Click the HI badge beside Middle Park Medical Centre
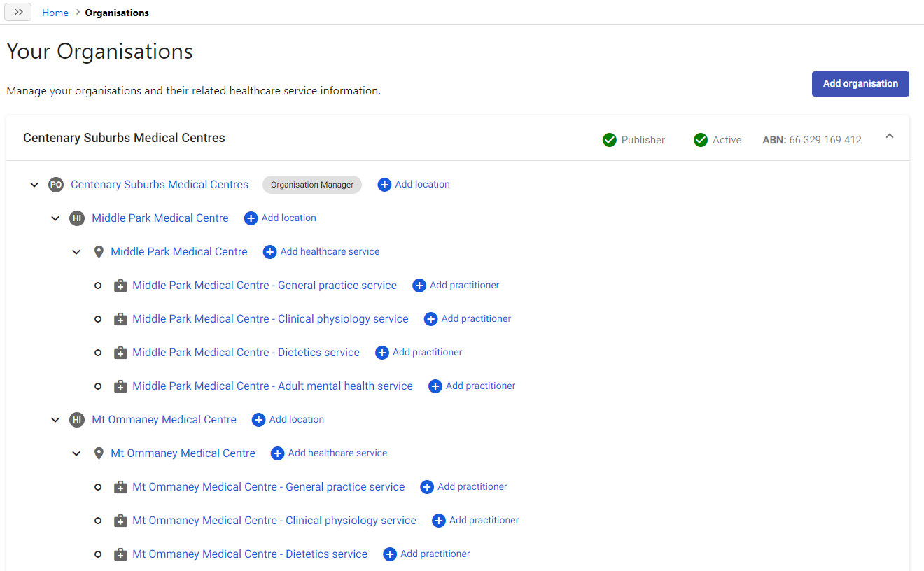The image size is (924, 571). pyautogui.click(x=77, y=218)
